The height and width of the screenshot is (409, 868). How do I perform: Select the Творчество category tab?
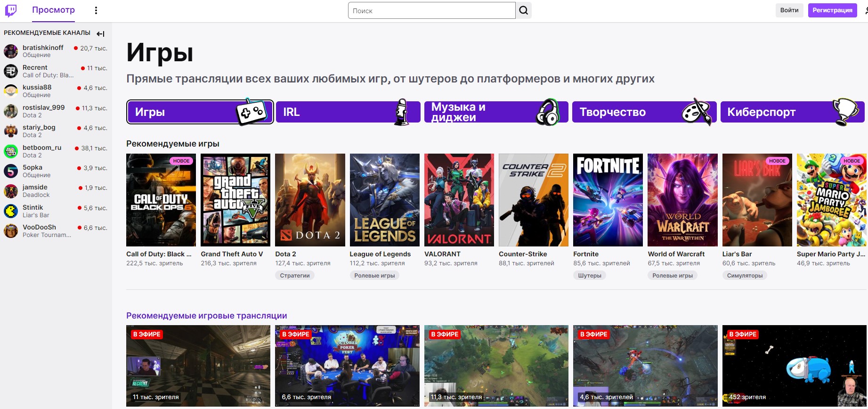tap(644, 112)
